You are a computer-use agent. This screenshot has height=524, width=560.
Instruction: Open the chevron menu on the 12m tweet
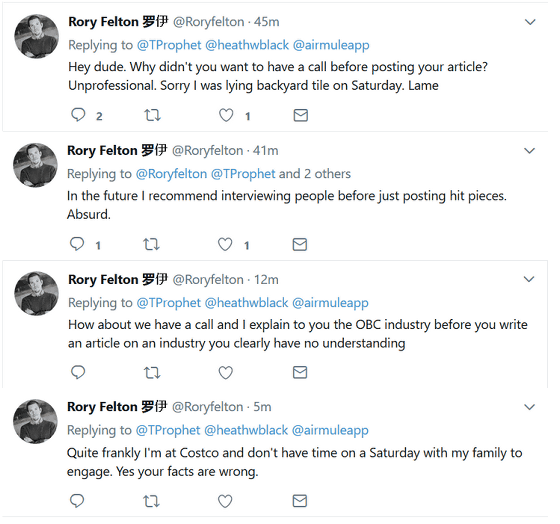[x=529, y=279]
